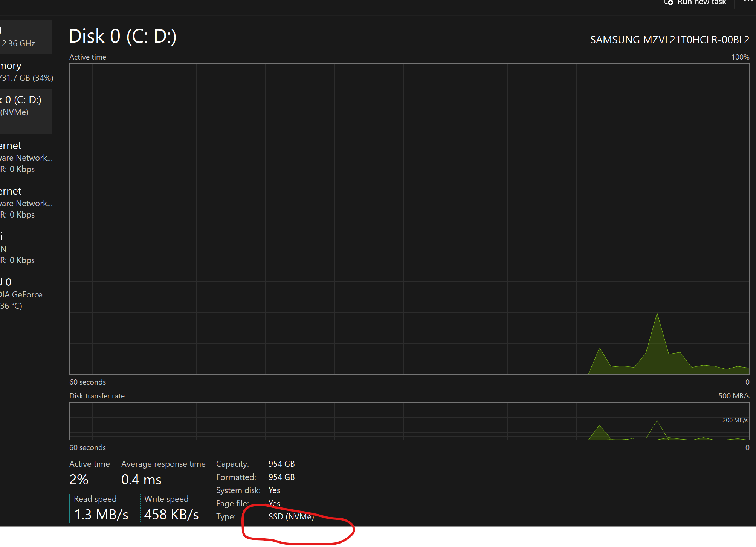
Task: Open the three-dot more options menu
Action: (x=748, y=2)
